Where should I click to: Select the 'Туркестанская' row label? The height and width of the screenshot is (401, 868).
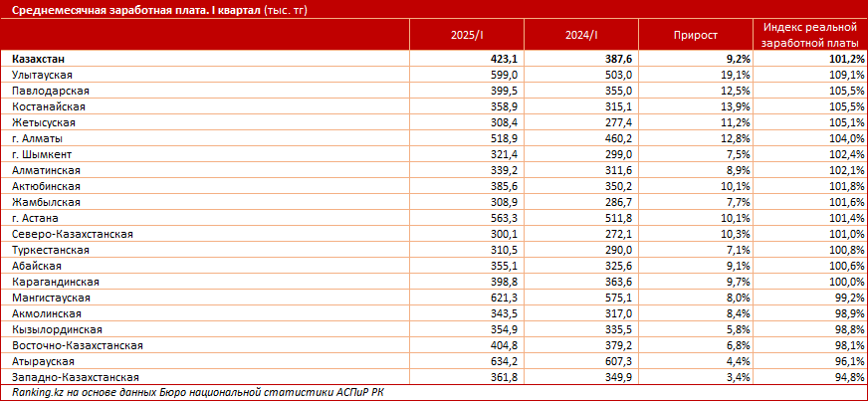point(50,250)
